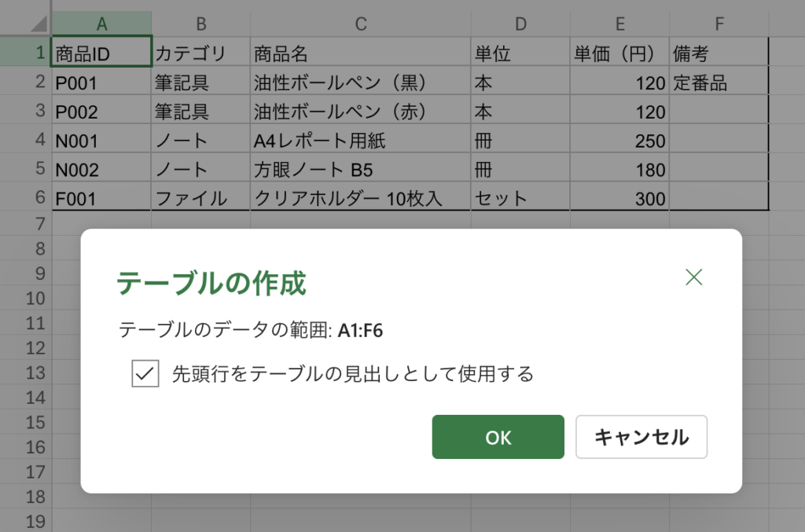The image size is (805, 532).
Task: Click the price cell showing 250
Action: (x=619, y=141)
